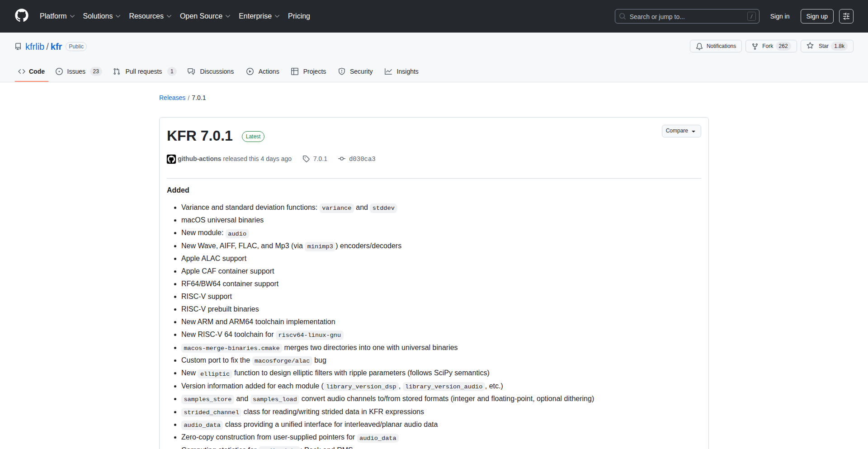Click the Public visibility badge
Viewport: 868px width, 449px height.
(x=76, y=47)
